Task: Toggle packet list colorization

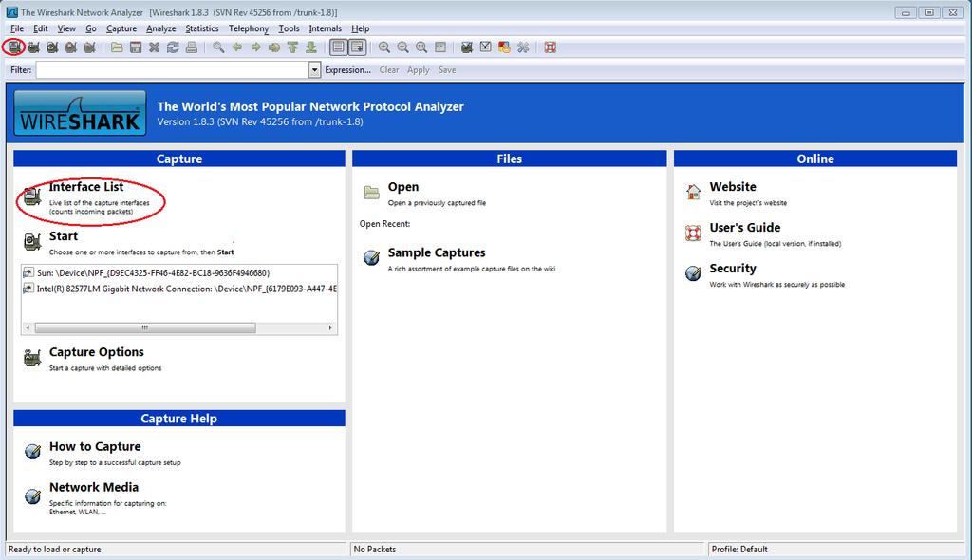Action: tap(339, 47)
